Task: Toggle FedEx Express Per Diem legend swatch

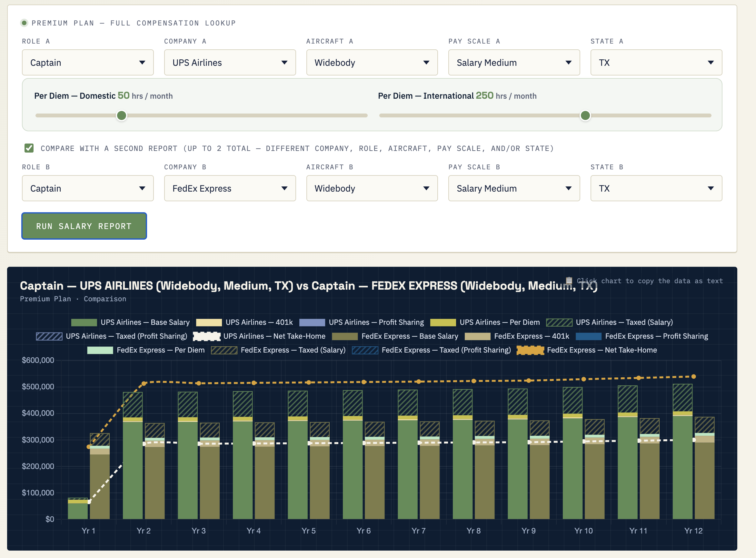Action: 100,350
